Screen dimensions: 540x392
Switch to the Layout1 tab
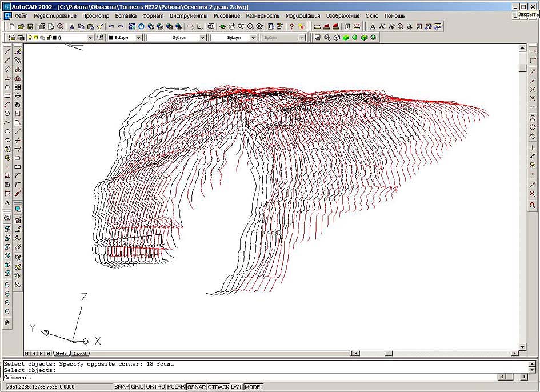pos(80,353)
